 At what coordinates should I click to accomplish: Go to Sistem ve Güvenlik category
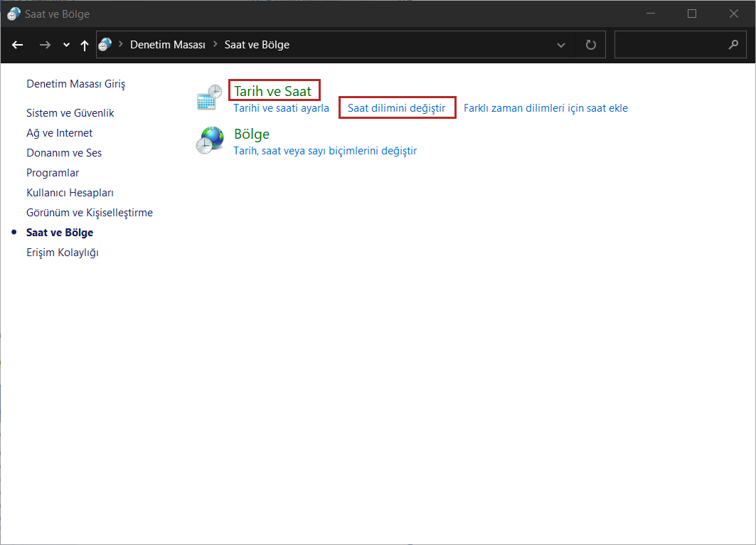(x=70, y=113)
